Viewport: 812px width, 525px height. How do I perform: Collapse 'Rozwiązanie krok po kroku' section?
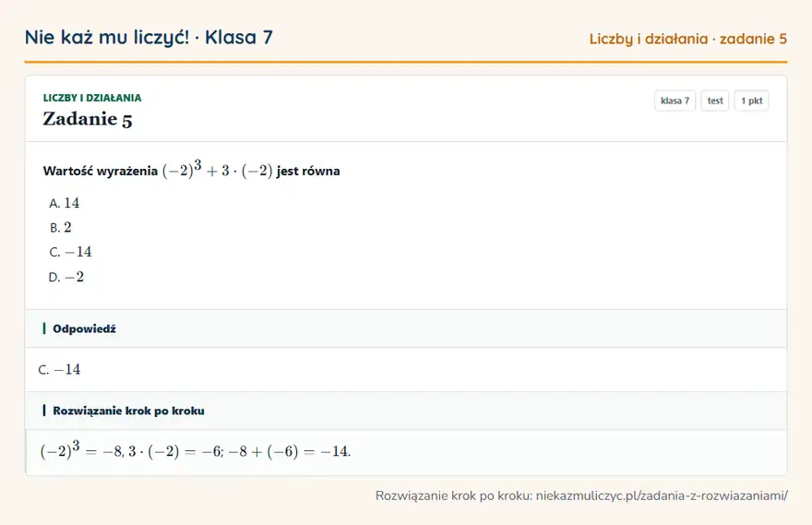[x=406, y=411]
